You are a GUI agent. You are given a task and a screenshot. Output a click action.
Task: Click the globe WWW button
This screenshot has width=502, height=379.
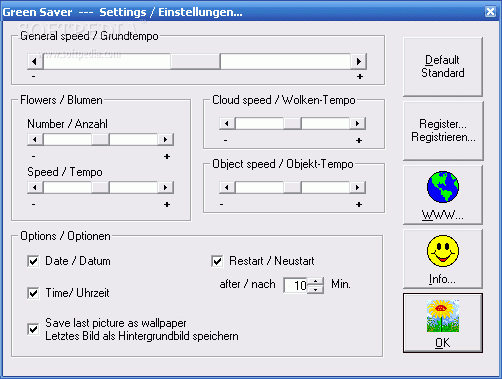tap(443, 195)
